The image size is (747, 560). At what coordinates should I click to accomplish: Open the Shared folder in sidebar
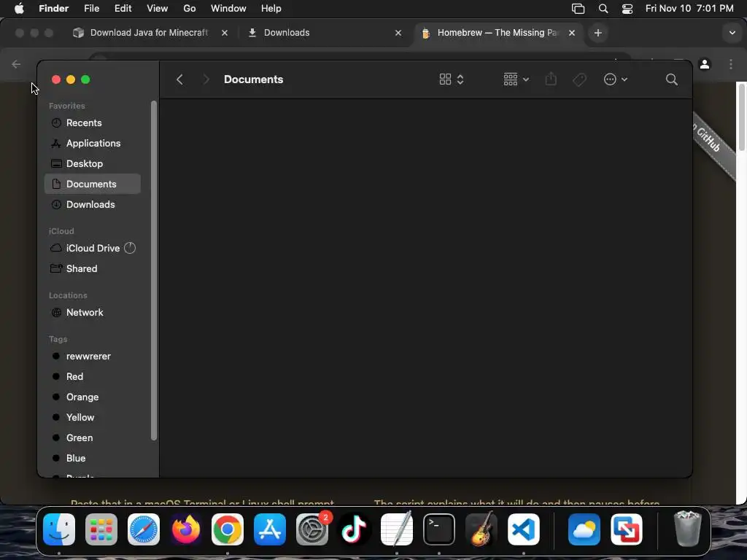tap(93, 268)
